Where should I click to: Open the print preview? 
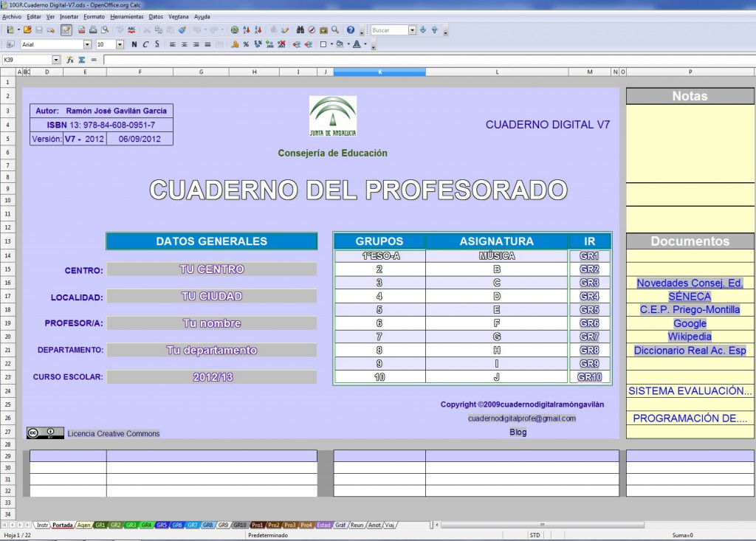[x=106, y=30]
